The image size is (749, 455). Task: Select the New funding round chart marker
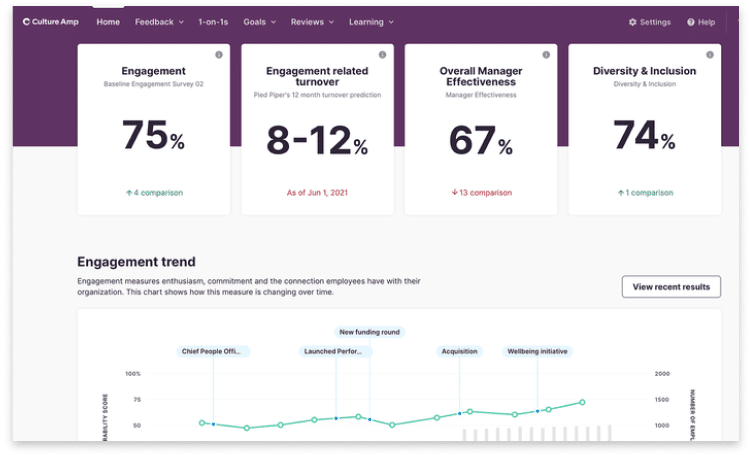pos(370,332)
